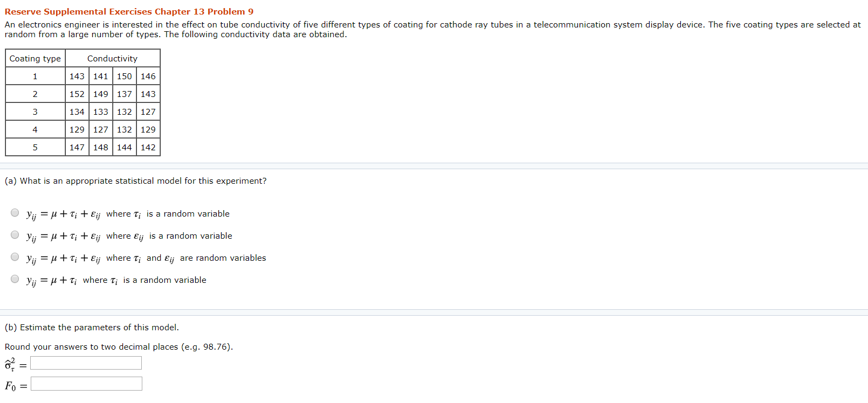Click the part (b) Estimate parameters text
The image size is (868, 403).
92,328
